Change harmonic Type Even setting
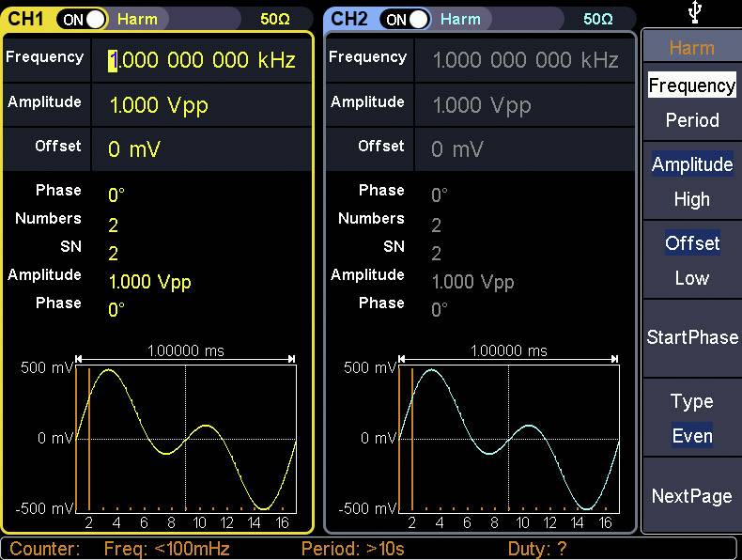Image resolution: width=742 pixels, height=560 pixels. pyautogui.click(x=691, y=418)
